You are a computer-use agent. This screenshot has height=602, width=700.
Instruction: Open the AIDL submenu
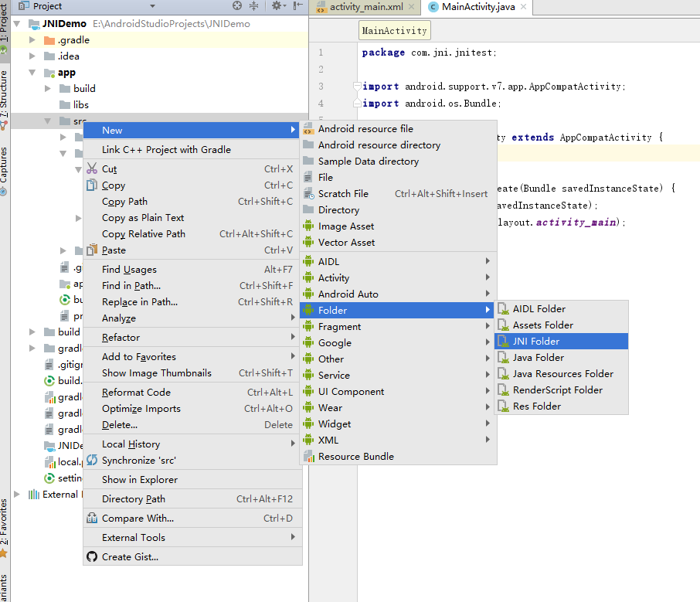[397, 262]
